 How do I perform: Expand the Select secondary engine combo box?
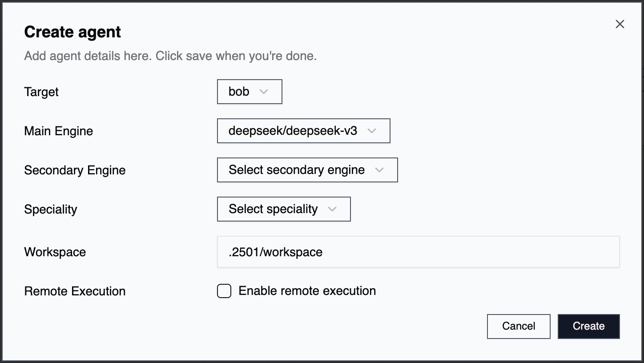pos(307,170)
